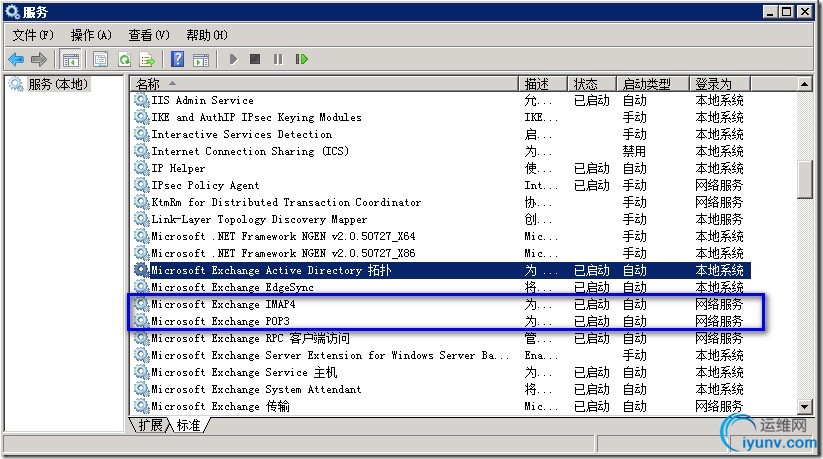The width and height of the screenshot is (823, 459).
Task: Sort services by the 状态 column header
Action: click(592, 84)
